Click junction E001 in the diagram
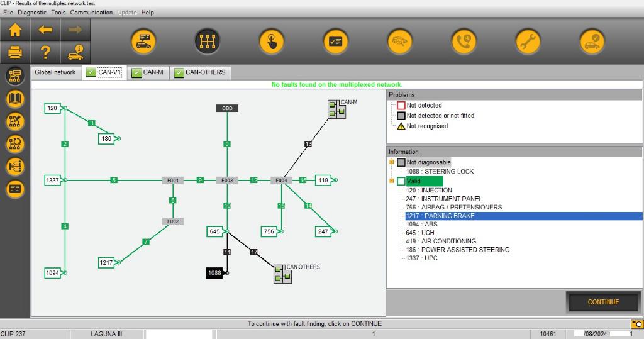The height and width of the screenshot is (339, 644). tap(173, 181)
